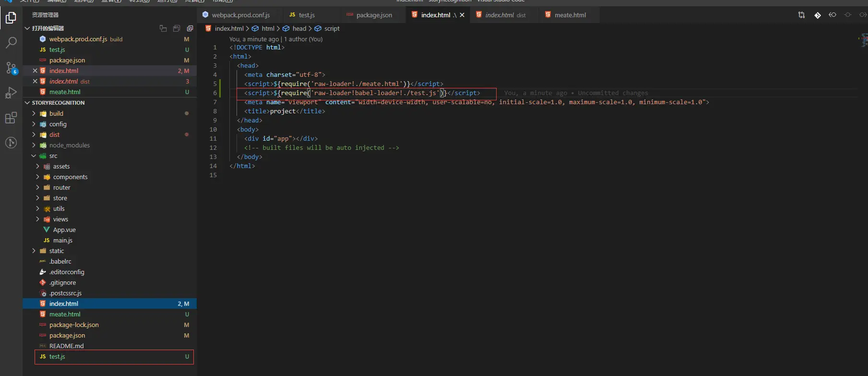868x376 pixels.
Task: Open the Extensions view
Action: 11,118
